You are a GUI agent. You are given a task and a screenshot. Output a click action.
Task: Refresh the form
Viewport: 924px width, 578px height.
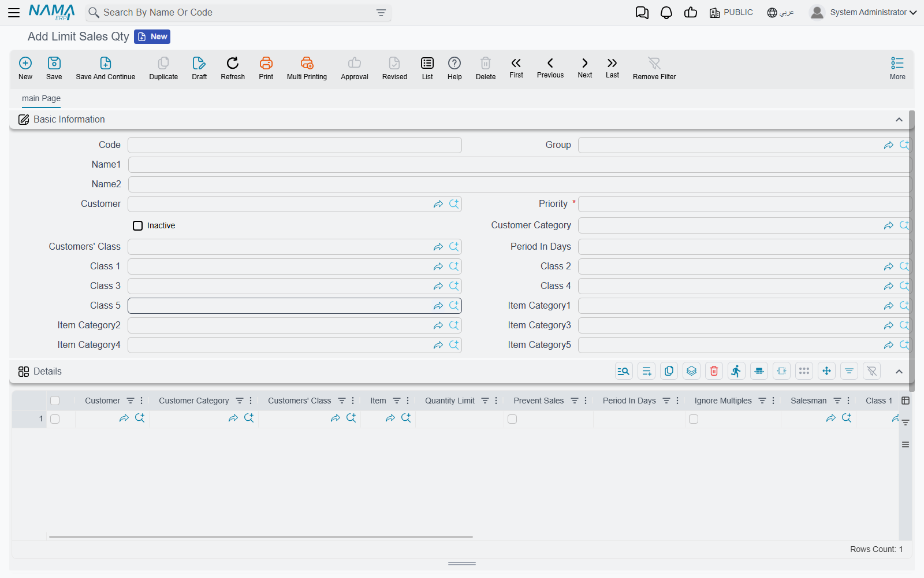click(233, 68)
